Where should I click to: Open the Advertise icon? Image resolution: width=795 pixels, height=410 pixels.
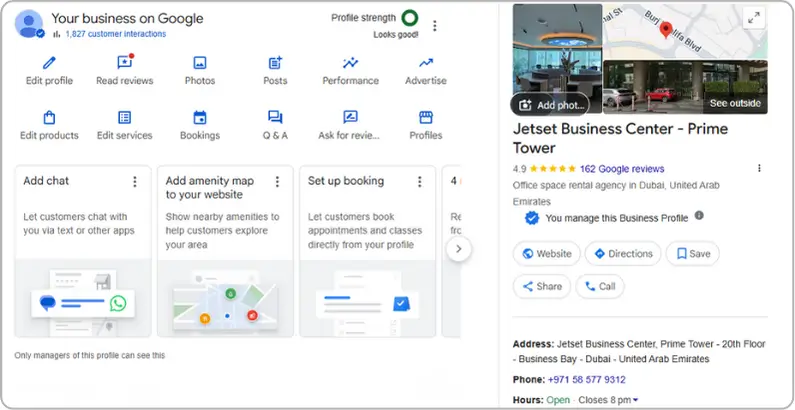[x=426, y=63]
